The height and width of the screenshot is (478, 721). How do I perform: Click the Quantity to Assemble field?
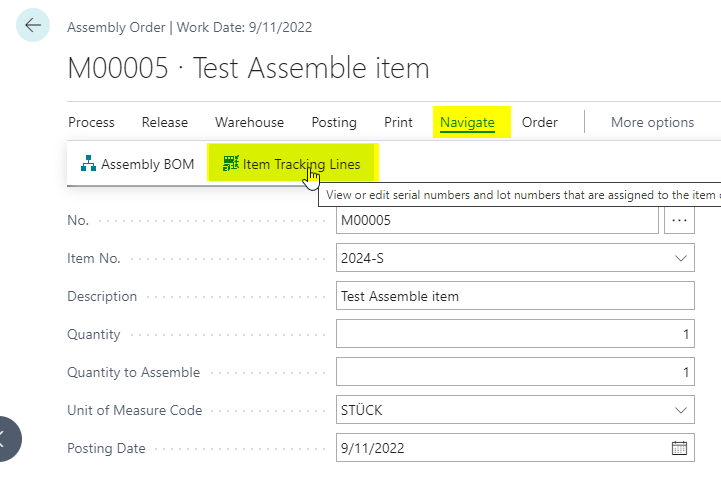(515, 372)
